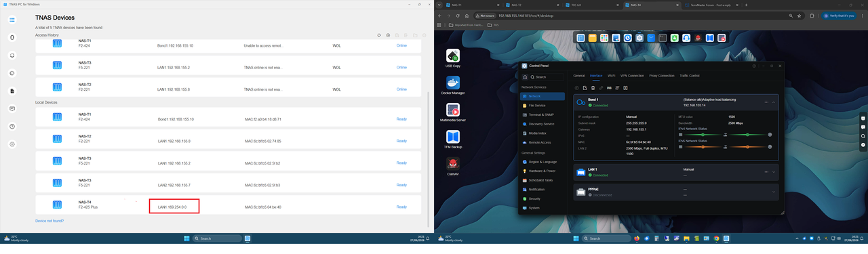Reload the browser page
868x254 pixels.
pos(458,16)
